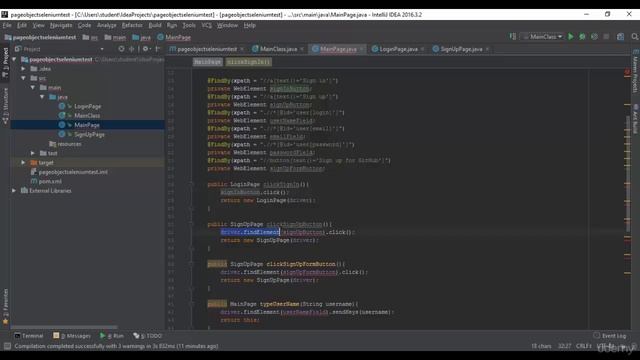Open the Refactor menu
The width and height of the screenshot is (640, 360).
132,25
